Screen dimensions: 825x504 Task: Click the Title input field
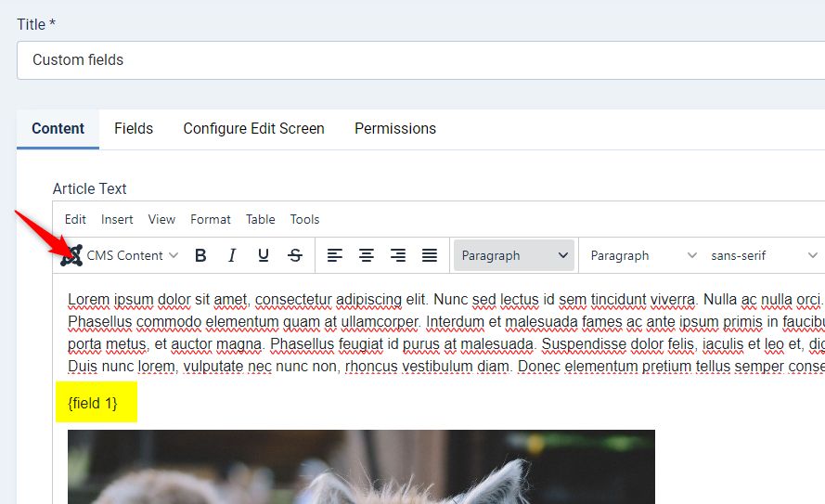421,60
